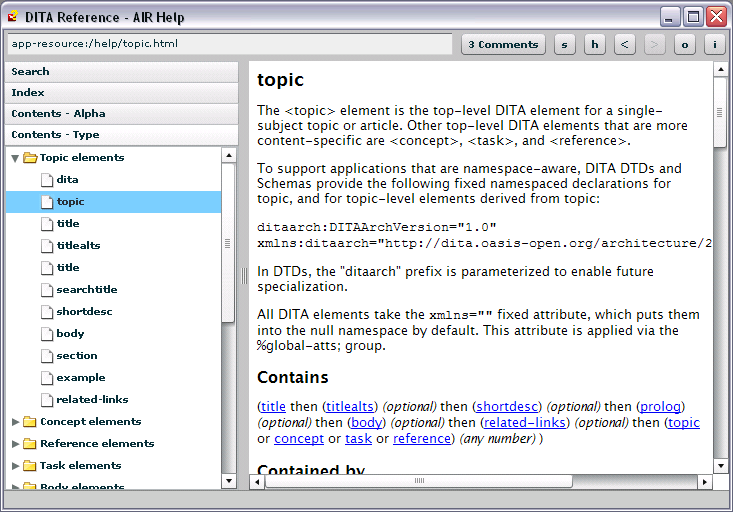This screenshot has width=733, height=512.
Task: Click the 'o' toolbar button
Action: click(x=685, y=44)
